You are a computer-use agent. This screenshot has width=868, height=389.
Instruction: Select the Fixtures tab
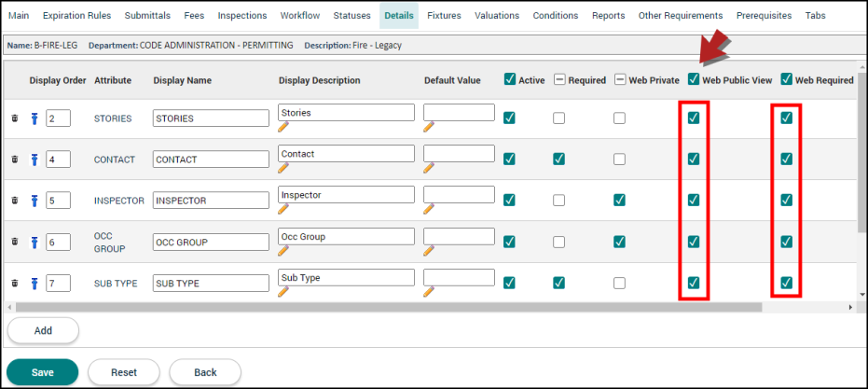444,16
